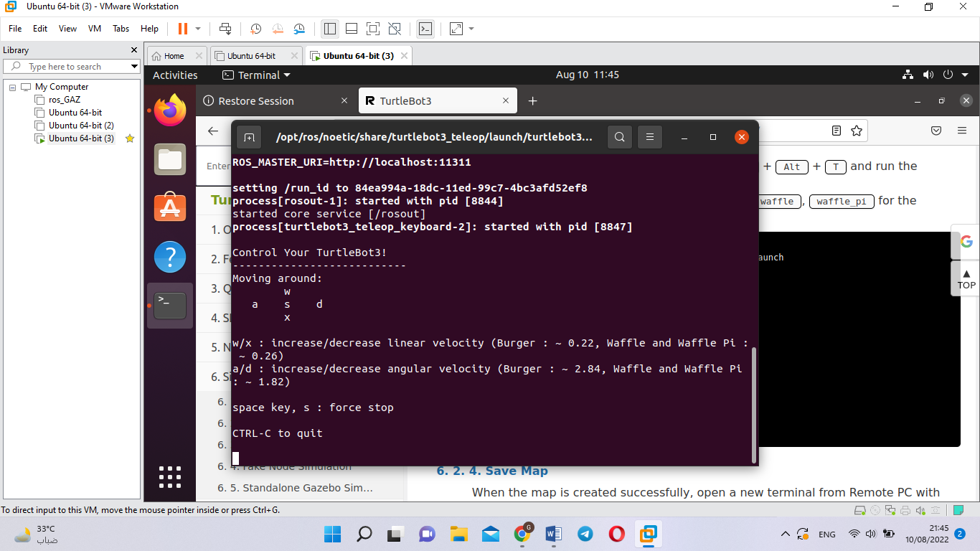Take a snapshot of this virtual machine

point(256,29)
